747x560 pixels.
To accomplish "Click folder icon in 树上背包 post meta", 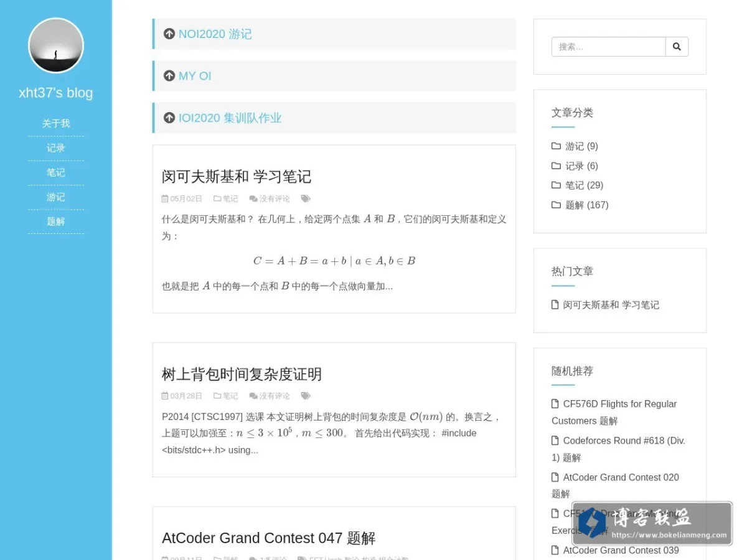I will [x=217, y=396].
